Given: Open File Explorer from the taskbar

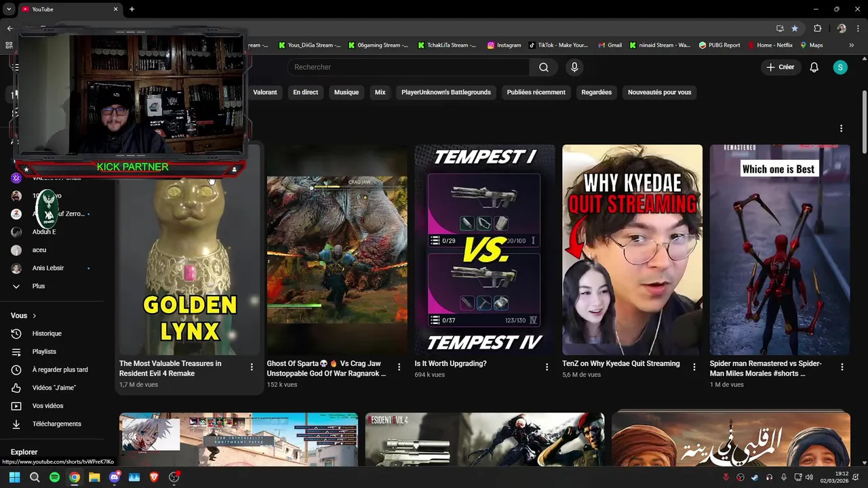Looking at the screenshot, I should point(94,477).
